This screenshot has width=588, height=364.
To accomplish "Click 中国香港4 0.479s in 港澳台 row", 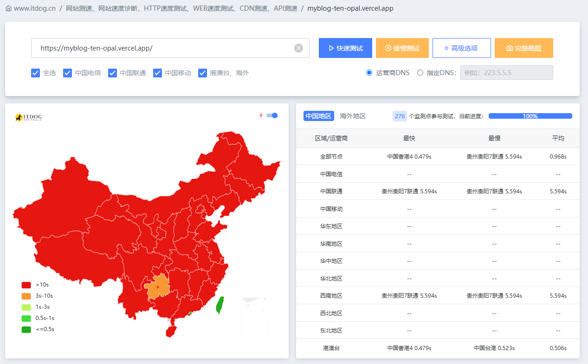I will (x=409, y=348).
